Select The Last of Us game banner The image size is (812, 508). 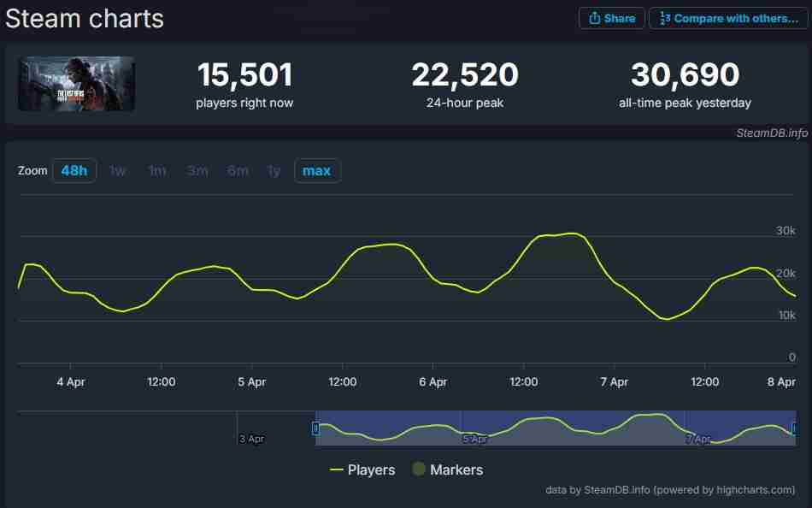(x=75, y=83)
